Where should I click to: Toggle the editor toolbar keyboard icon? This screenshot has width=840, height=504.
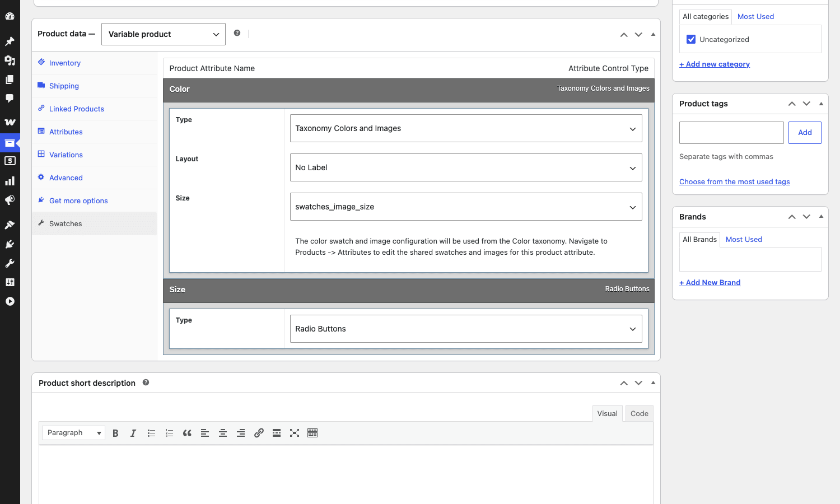[312, 433]
